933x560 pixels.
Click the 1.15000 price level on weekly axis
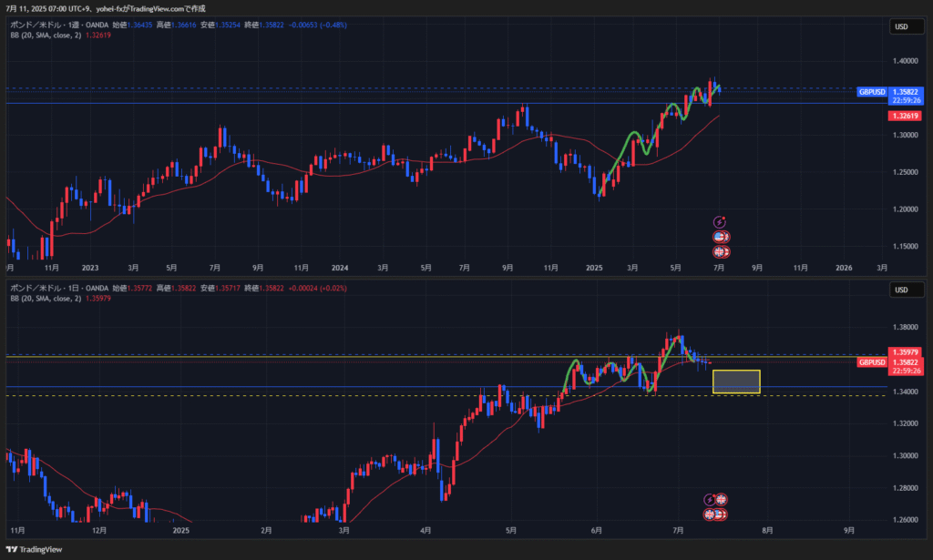pyautogui.click(x=905, y=246)
